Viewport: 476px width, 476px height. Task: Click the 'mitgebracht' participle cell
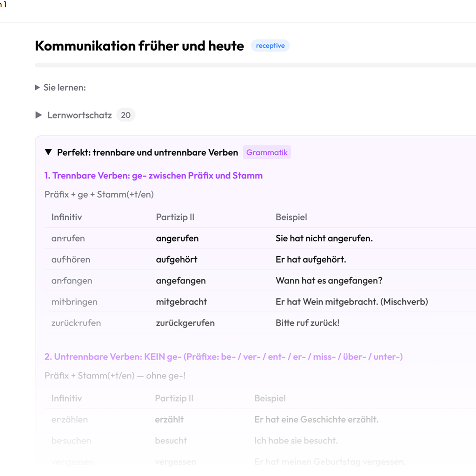(x=181, y=302)
